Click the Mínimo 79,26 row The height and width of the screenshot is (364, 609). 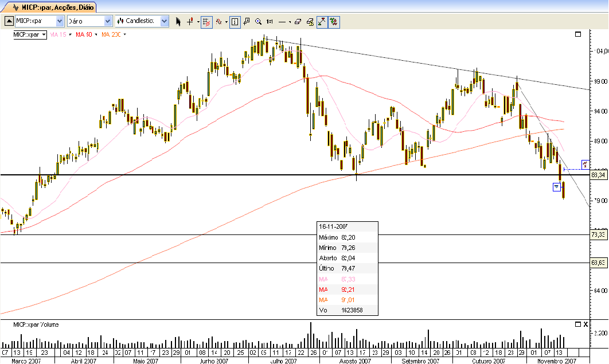click(x=348, y=248)
